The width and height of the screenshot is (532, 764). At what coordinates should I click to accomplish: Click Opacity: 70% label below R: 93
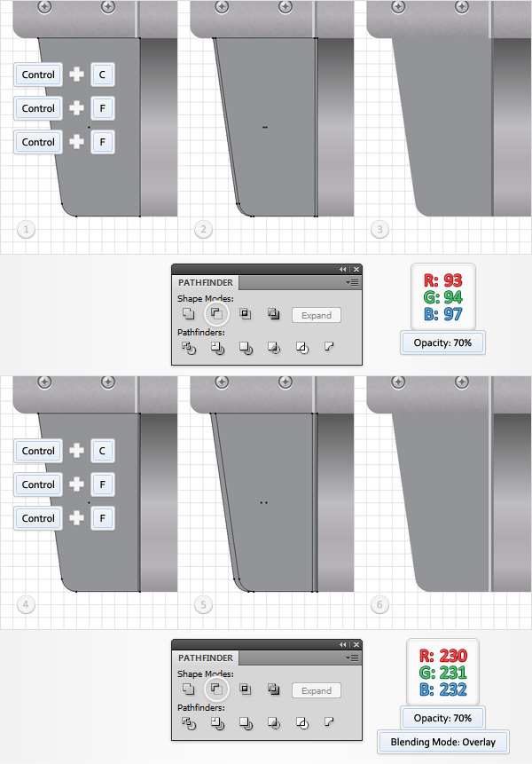pos(442,343)
